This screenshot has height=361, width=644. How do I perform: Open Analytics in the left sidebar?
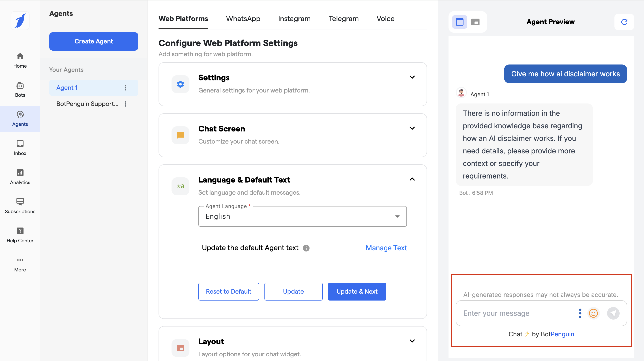[20, 177]
